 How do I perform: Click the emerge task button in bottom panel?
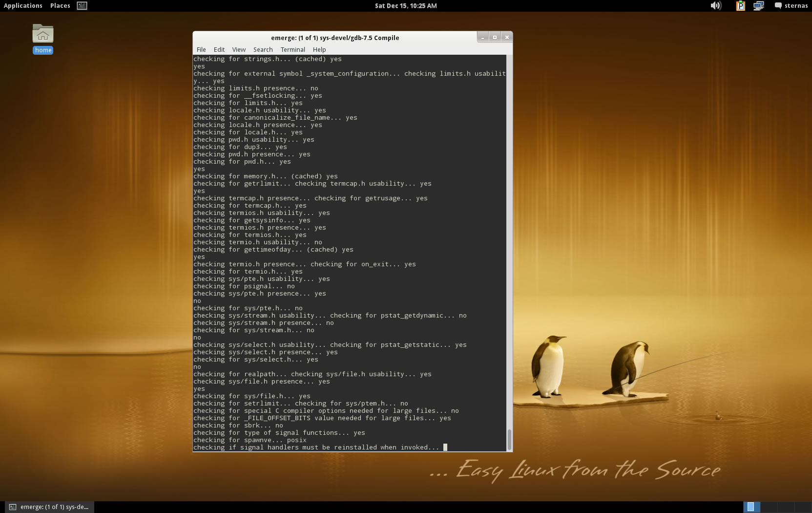tap(49, 507)
